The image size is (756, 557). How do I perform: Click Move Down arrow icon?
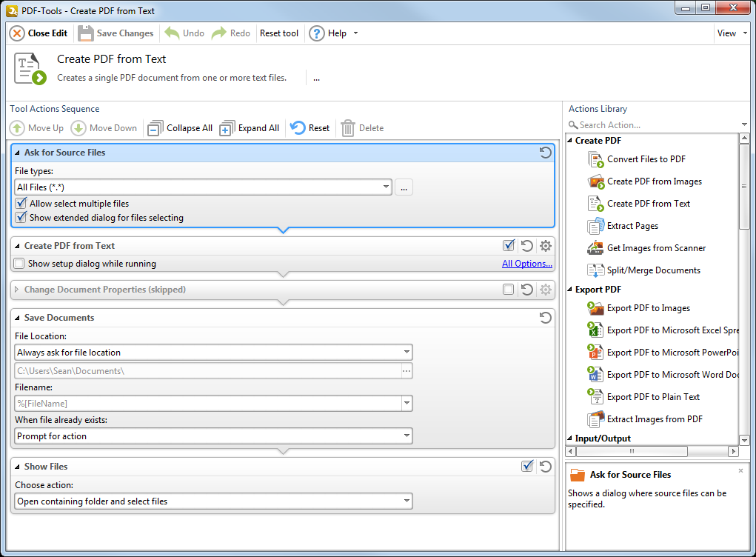click(78, 128)
